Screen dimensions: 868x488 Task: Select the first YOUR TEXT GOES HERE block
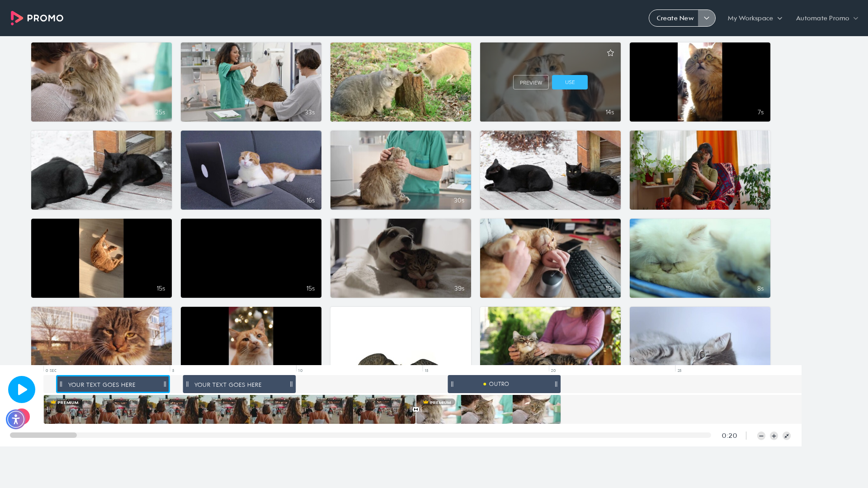(113, 385)
